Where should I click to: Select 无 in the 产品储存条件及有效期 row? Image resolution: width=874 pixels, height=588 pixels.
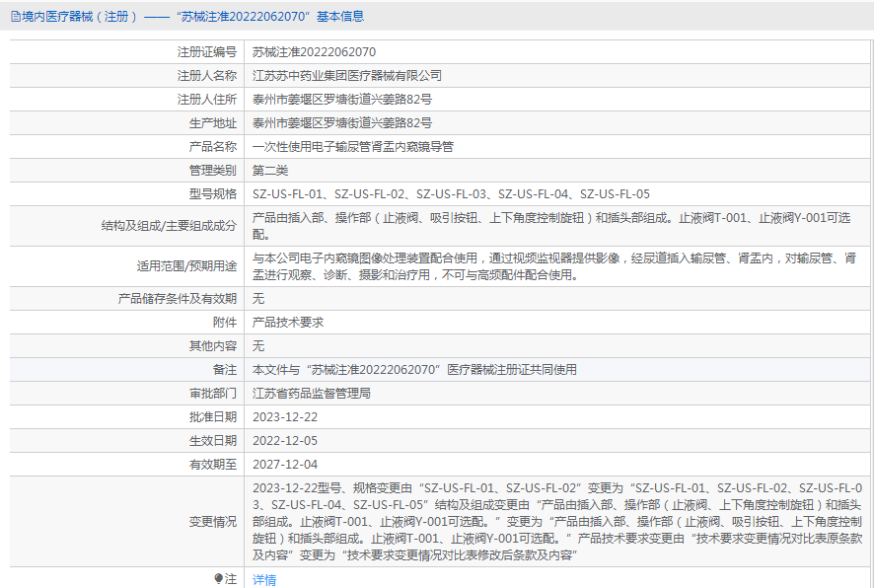tap(258, 298)
